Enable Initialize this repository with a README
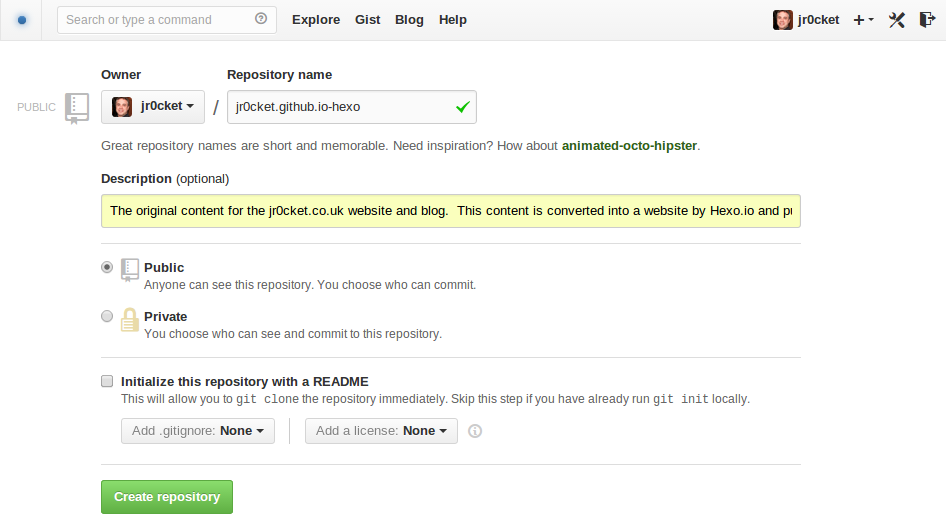 pos(107,381)
